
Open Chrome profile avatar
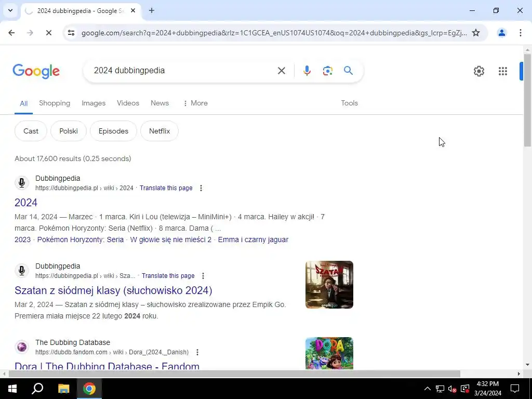(501, 33)
